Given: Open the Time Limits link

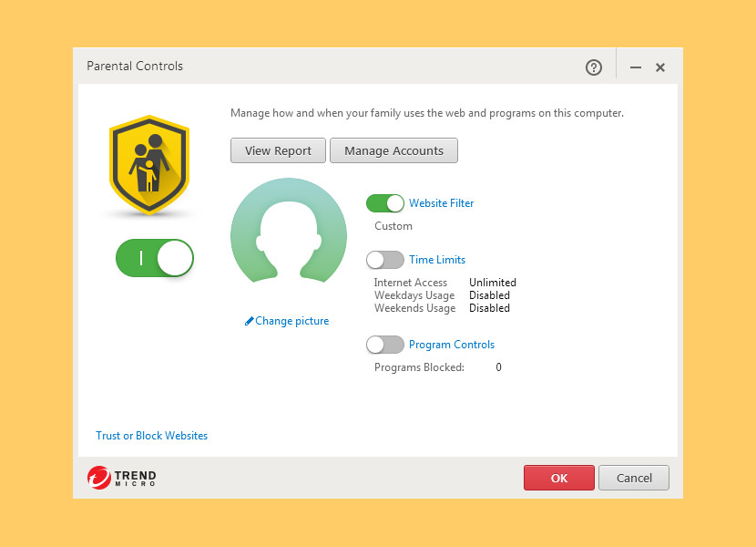Looking at the screenshot, I should [437, 260].
